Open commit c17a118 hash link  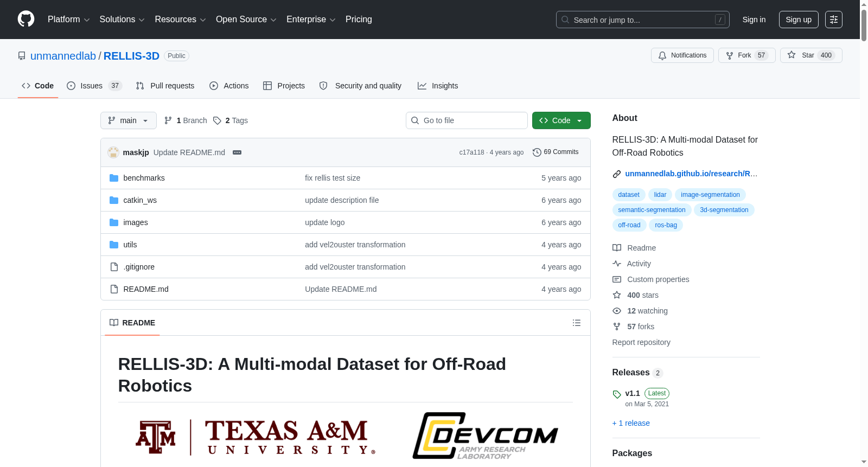[x=471, y=152]
